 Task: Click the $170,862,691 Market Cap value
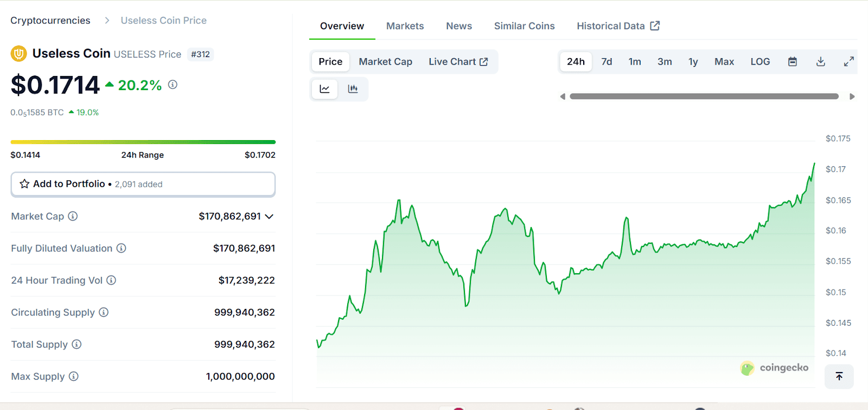(x=230, y=216)
